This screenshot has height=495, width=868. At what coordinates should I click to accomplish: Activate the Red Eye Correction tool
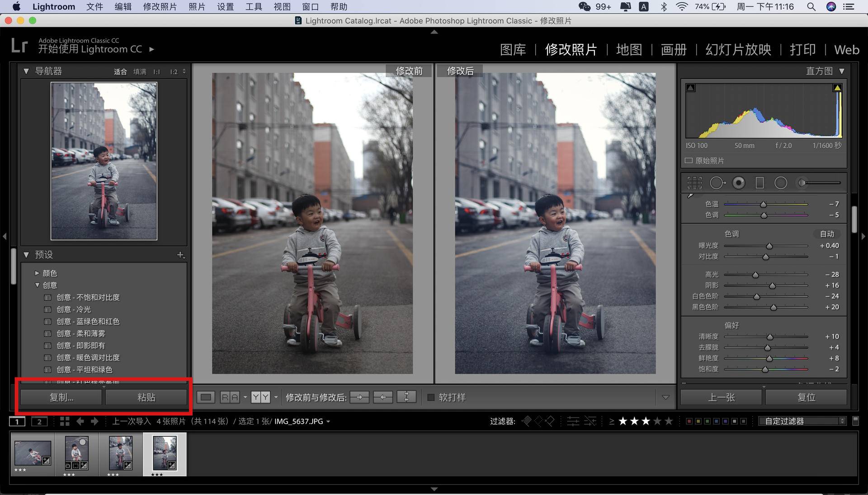[739, 183]
